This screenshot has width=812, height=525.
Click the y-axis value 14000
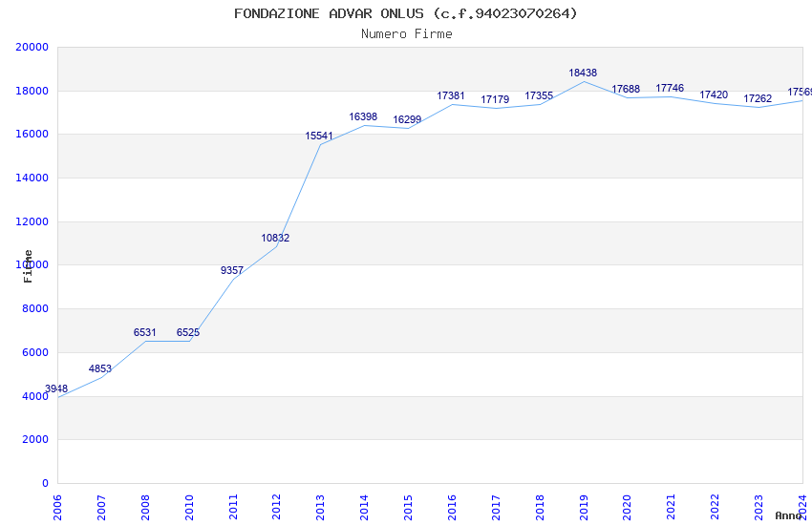[x=32, y=178]
